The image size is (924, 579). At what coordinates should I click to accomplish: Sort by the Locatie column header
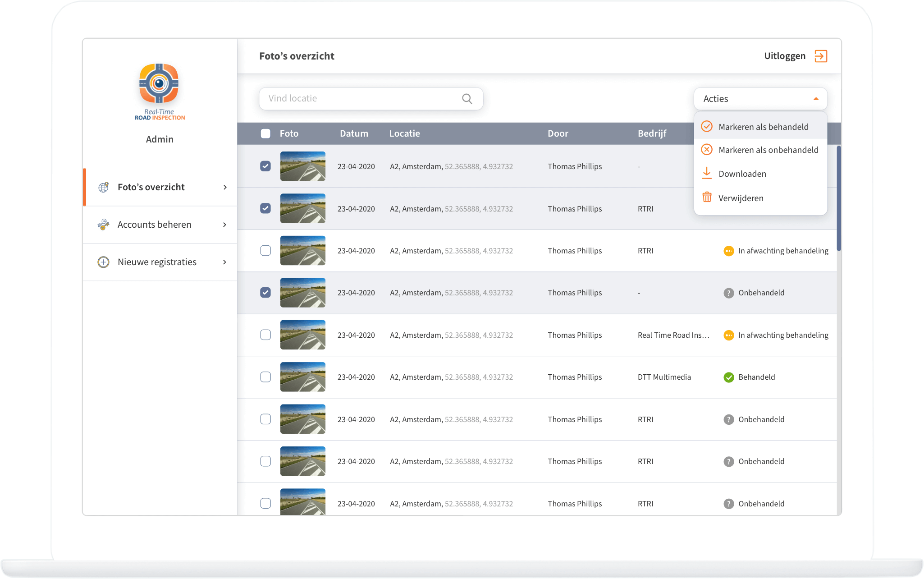(x=404, y=133)
